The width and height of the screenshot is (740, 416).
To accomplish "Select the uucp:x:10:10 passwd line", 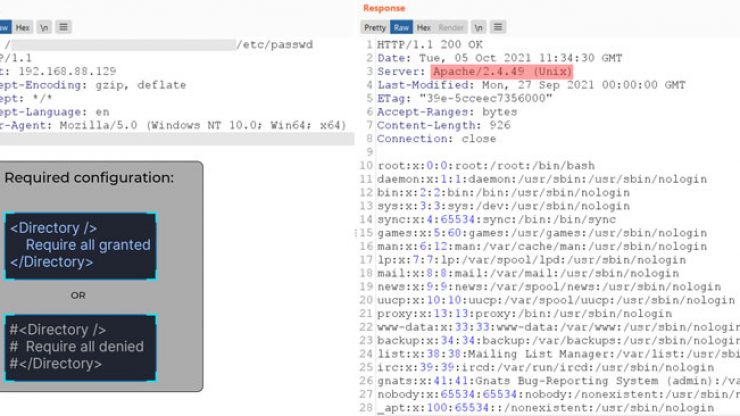I will point(555,300).
